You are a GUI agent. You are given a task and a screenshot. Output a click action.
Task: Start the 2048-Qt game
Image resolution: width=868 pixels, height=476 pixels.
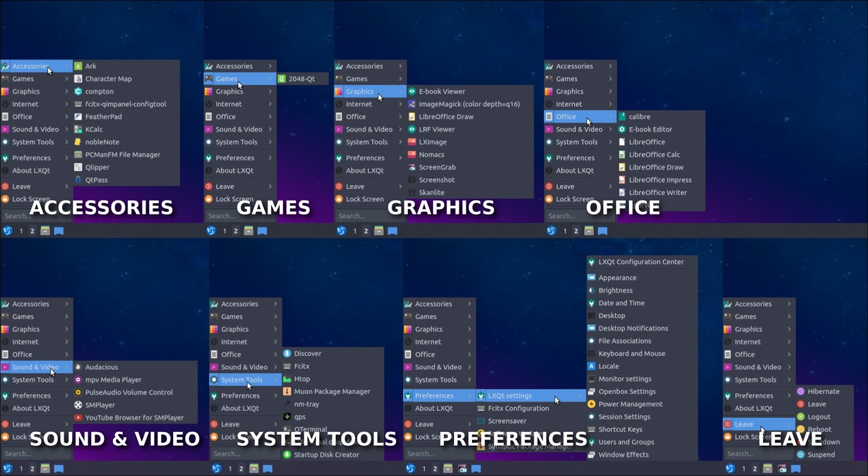tap(303, 79)
